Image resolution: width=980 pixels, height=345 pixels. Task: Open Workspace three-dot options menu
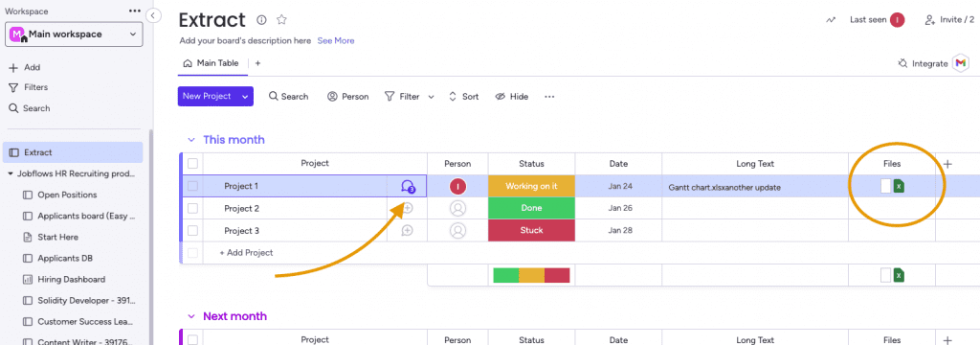[135, 11]
